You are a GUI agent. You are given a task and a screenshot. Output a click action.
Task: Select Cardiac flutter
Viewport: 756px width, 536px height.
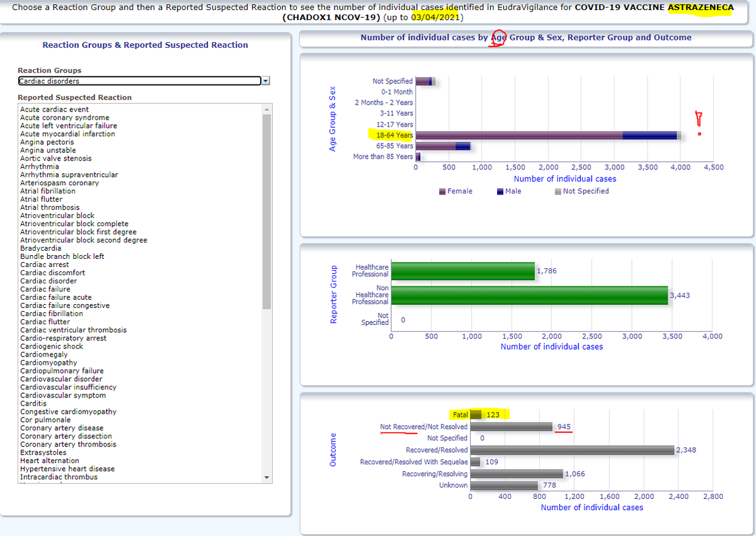pos(45,322)
